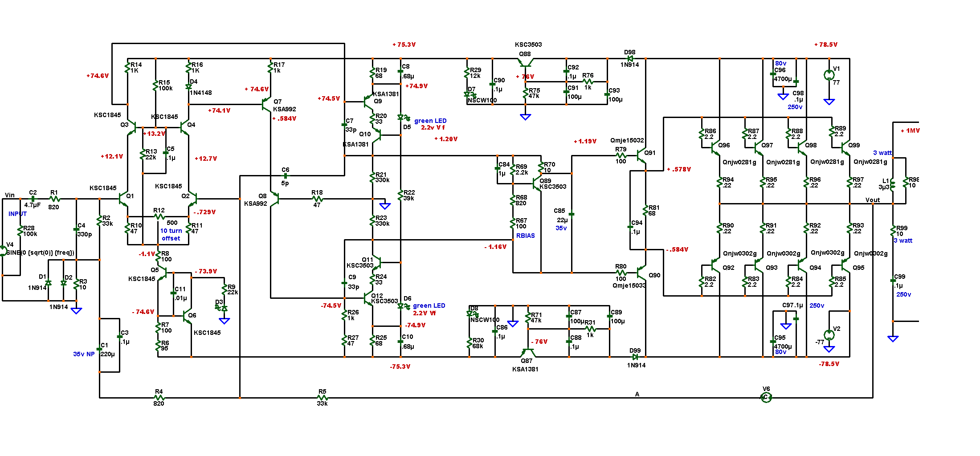Click the ground symbol beside R18
This screenshot has height=456, width=980.
pyautogui.click(x=385, y=206)
